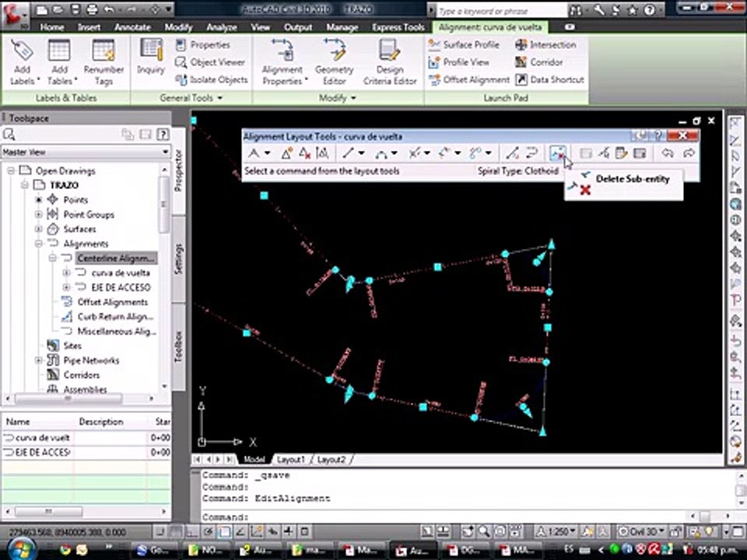
Task: Open the Annotate ribbon tab
Action: 132,27
